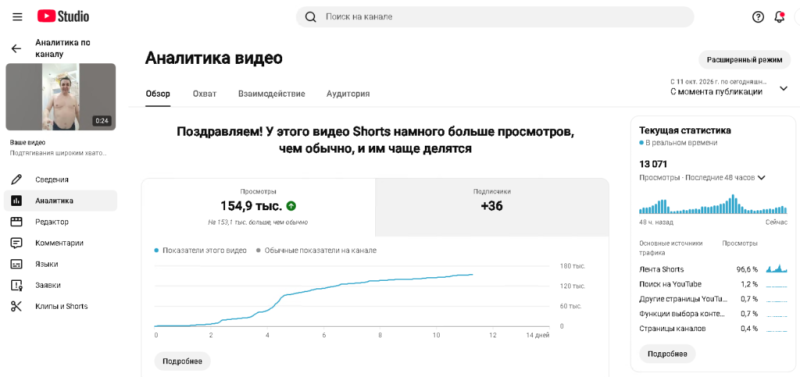Screen dimensions: 800x377
Task: Click the Страницы каналов traffic source row
Action: point(713,329)
